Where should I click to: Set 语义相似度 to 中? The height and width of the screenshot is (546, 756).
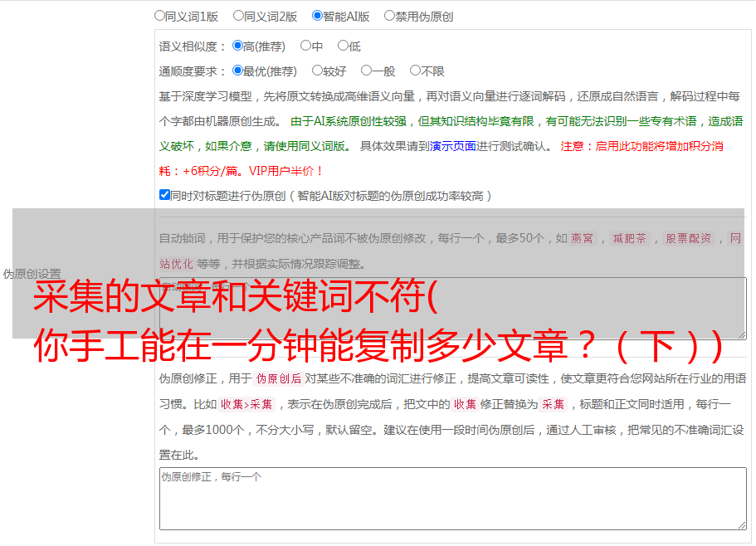[x=305, y=46]
